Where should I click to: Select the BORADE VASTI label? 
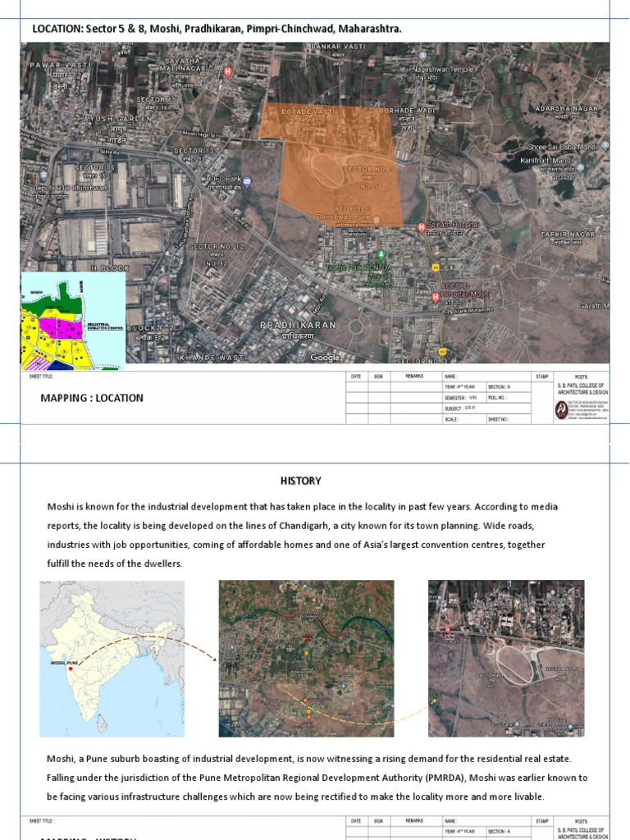click(x=308, y=112)
